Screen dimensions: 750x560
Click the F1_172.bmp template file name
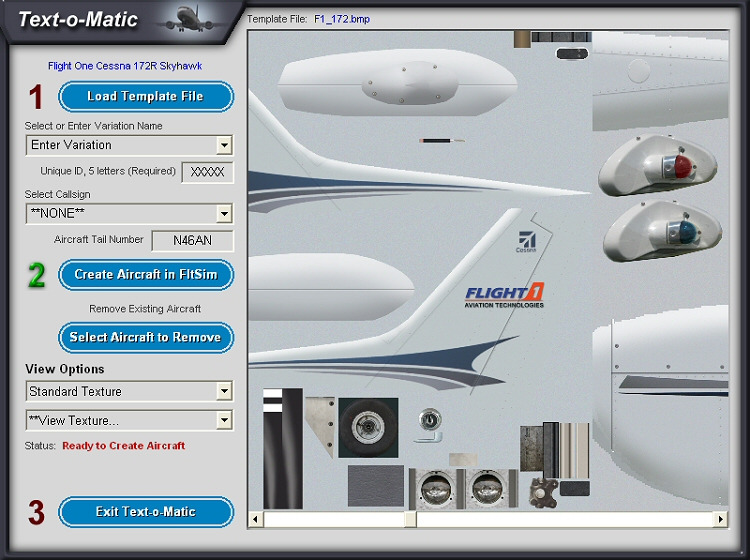[342, 19]
